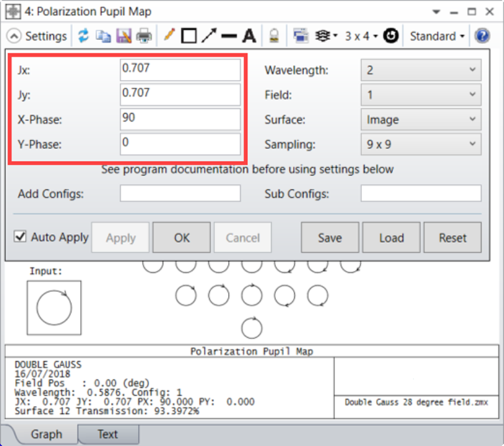Select the rectangle annotation tool
Viewport: 504px width, 446px height.
point(189,36)
